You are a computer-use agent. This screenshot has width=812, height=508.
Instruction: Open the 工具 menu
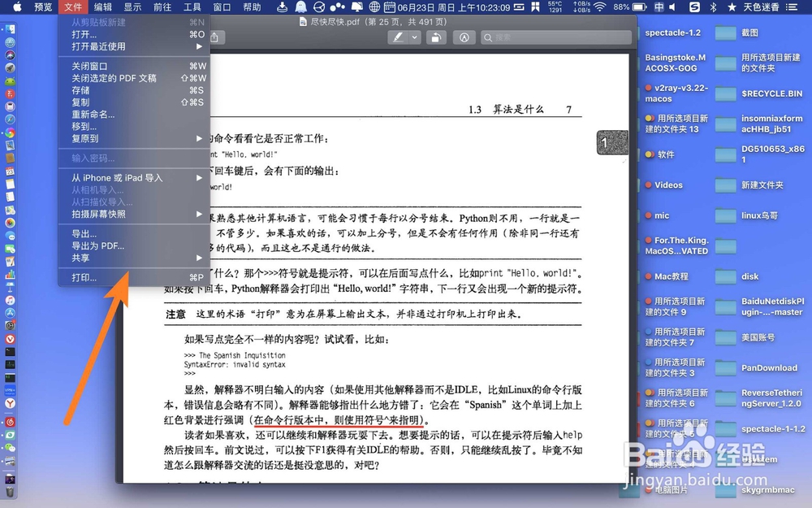(x=192, y=7)
